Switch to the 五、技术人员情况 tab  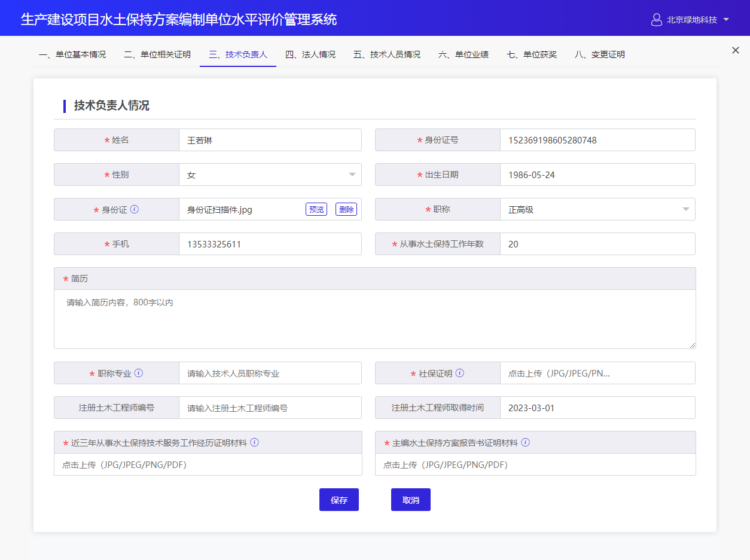(x=386, y=54)
